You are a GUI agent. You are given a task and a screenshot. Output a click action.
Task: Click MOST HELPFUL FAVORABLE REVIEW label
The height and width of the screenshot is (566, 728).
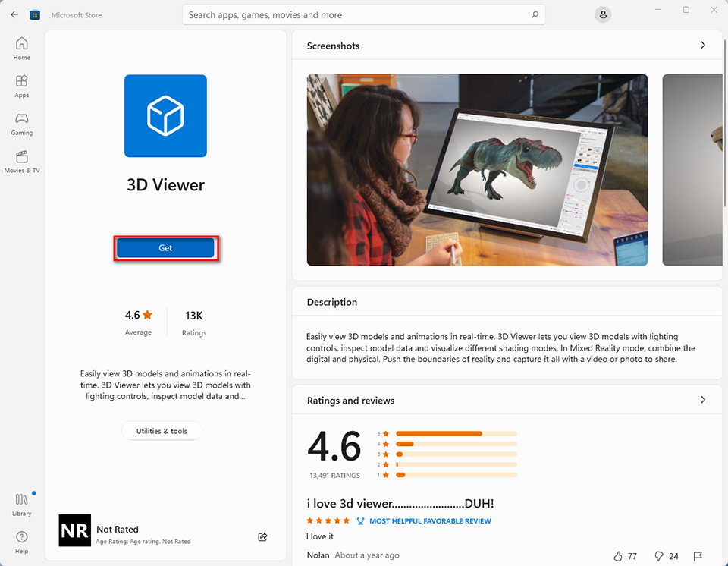pos(430,521)
